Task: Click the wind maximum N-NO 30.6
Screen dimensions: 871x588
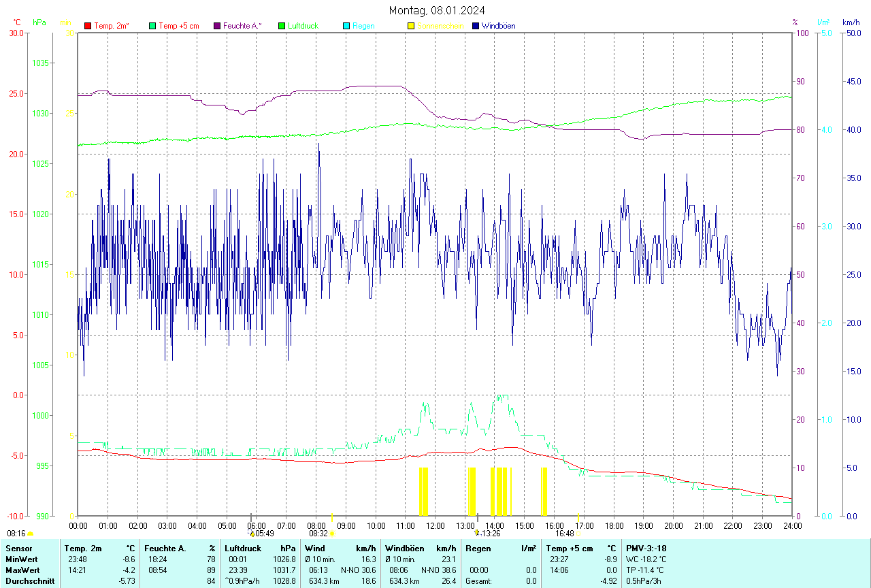Action: coord(359,570)
